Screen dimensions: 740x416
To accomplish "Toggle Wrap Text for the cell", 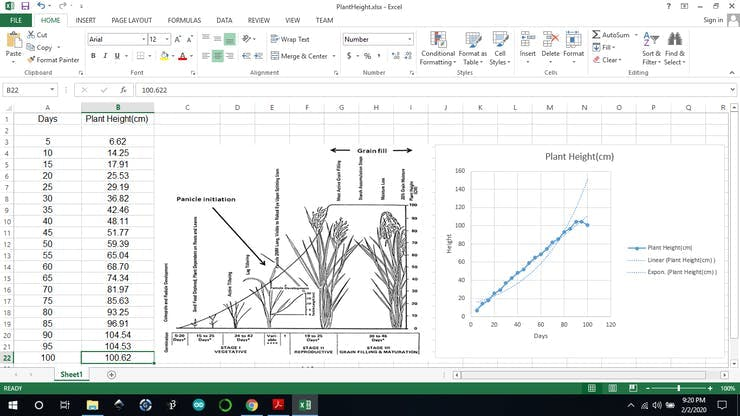I will click(290, 39).
